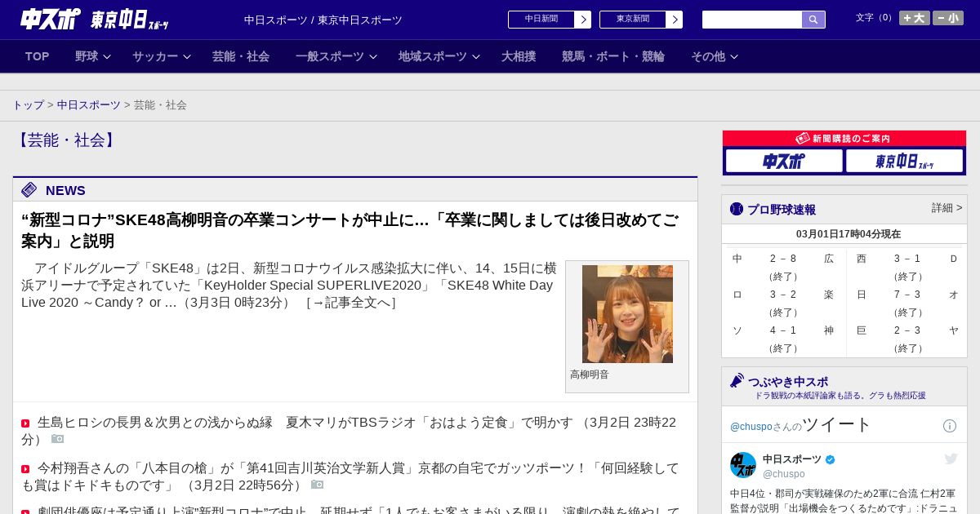Open the 一般スポーツ menu
Screen dimensions: 980x514
330,56
